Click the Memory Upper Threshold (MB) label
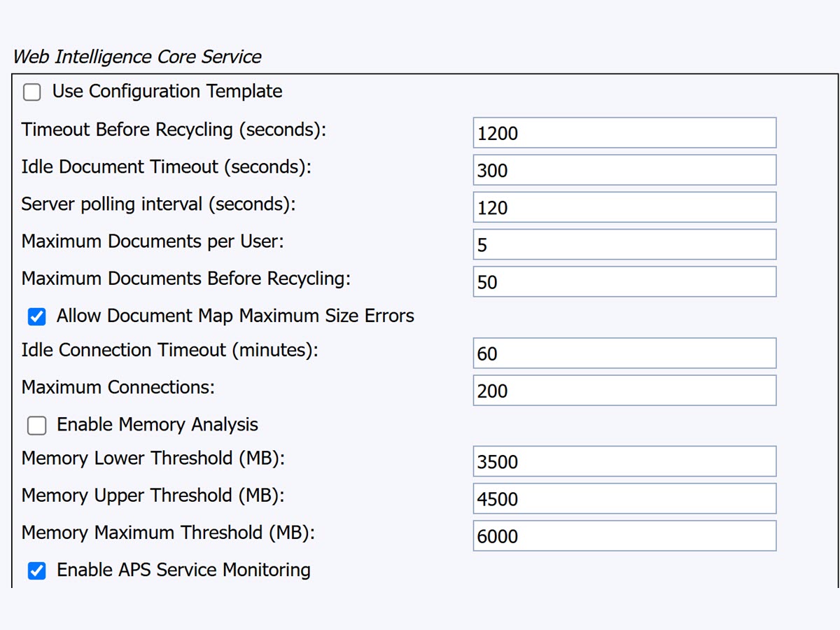The width and height of the screenshot is (840, 630). coord(154,495)
